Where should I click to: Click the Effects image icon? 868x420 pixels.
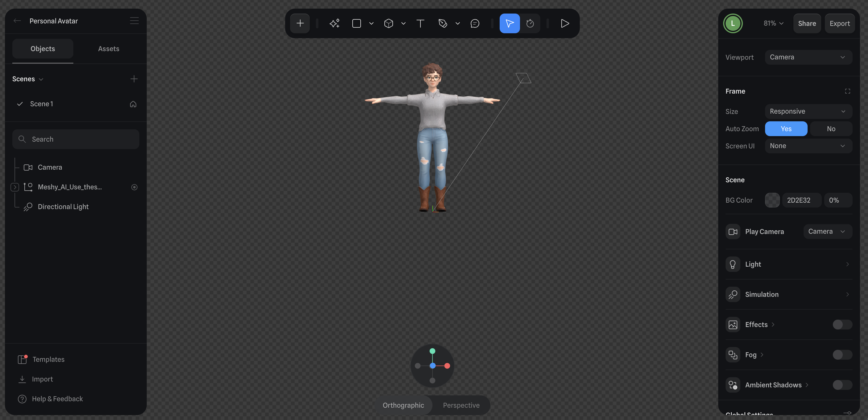[x=733, y=325]
